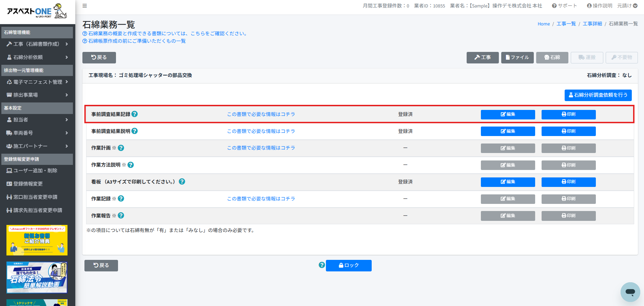Click help icon next to 事前調査結果記録
The width and height of the screenshot is (644, 306).
click(135, 114)
